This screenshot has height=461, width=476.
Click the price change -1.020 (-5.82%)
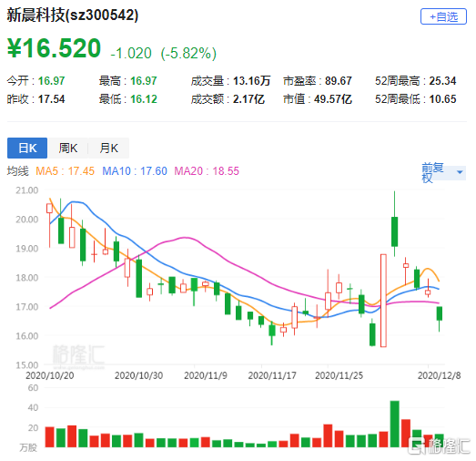click(163, 53)
